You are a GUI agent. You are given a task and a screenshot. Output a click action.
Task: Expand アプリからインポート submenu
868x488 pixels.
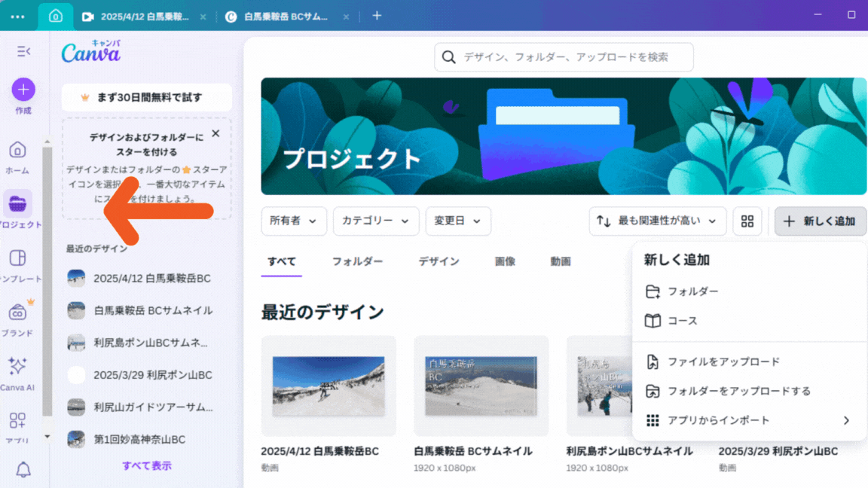749,420
